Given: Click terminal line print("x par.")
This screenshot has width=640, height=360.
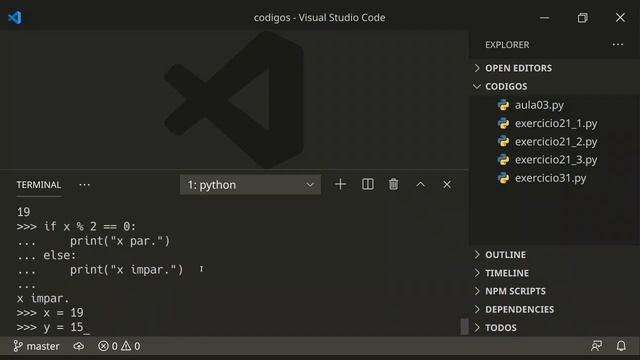Looking at the screenshot, I should point(120,241).
